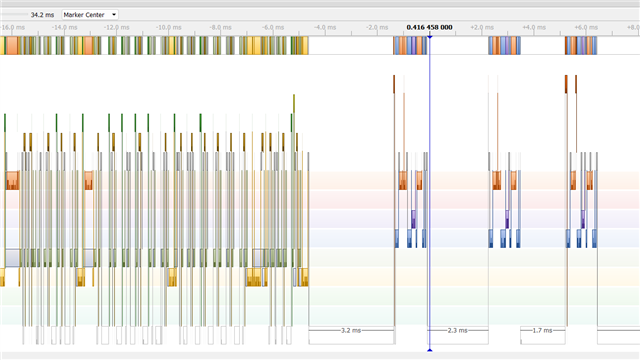This screenshot has height=360, width=640.
Task: Click the 34.2 ms zoom span value
Action: pyautogui.click(x=42, y=15)
